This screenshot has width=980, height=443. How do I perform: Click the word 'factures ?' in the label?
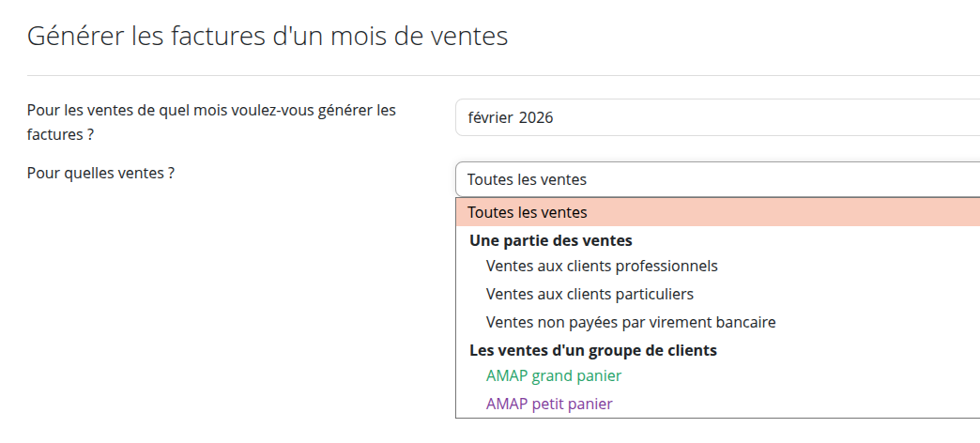click(60, 134)
